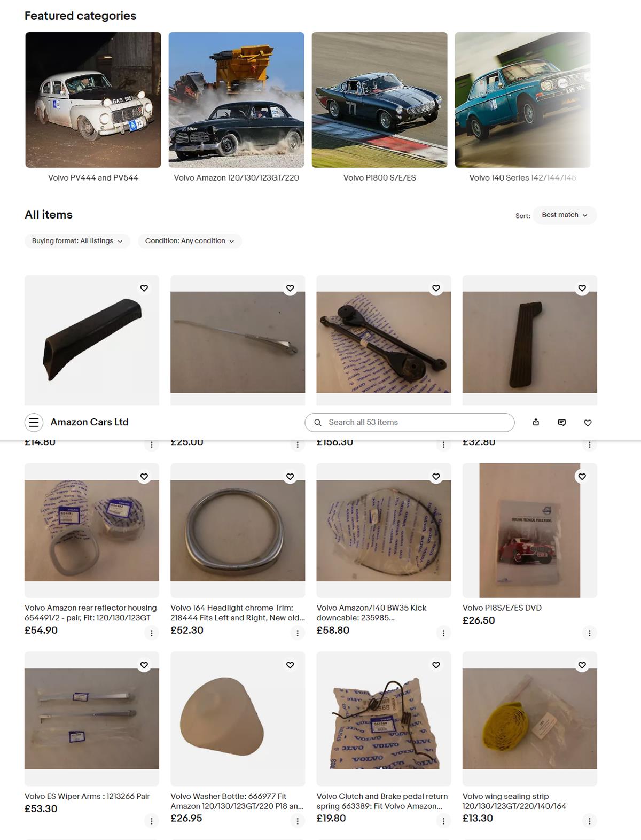Open Condition: Any condition filter
Image resolution: width=641 pixels, height=840 pixels.
pos(190,241)
